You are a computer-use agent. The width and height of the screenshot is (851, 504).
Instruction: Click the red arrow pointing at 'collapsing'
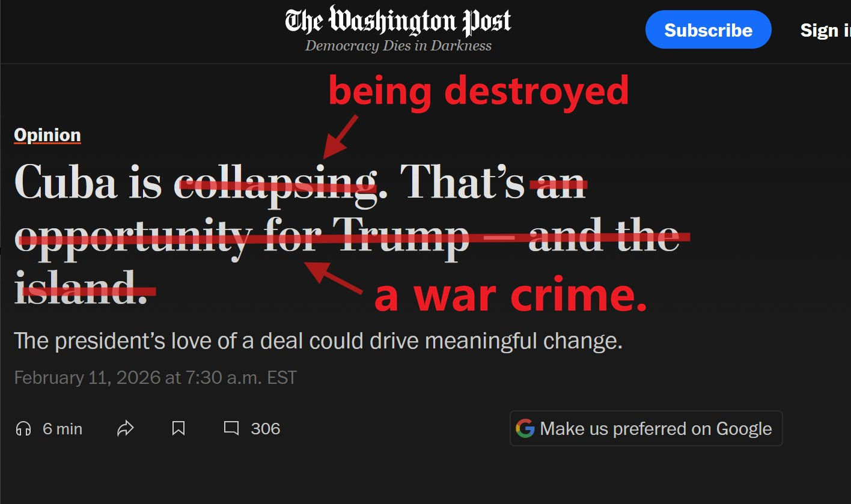(340, 136)
